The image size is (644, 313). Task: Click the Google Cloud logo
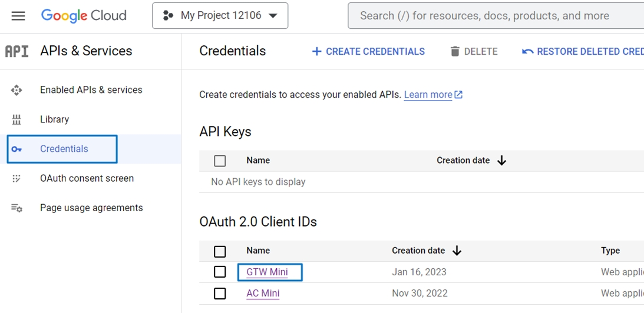[x=84, y=16]
